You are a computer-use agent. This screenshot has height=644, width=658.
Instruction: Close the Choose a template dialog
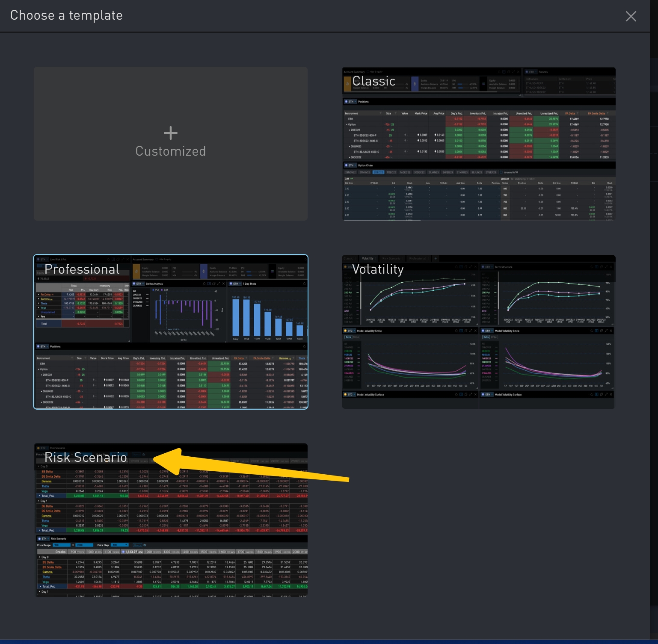tap(631, 16)
